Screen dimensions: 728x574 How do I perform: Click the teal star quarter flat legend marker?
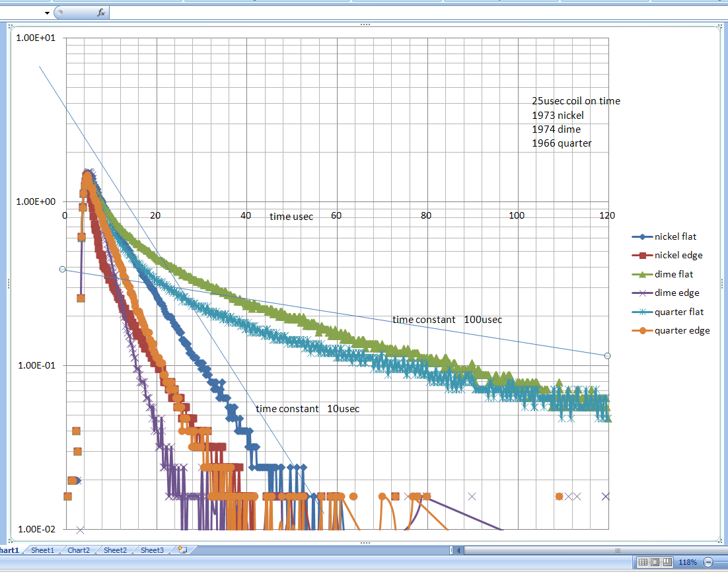[x=643, y=312]
